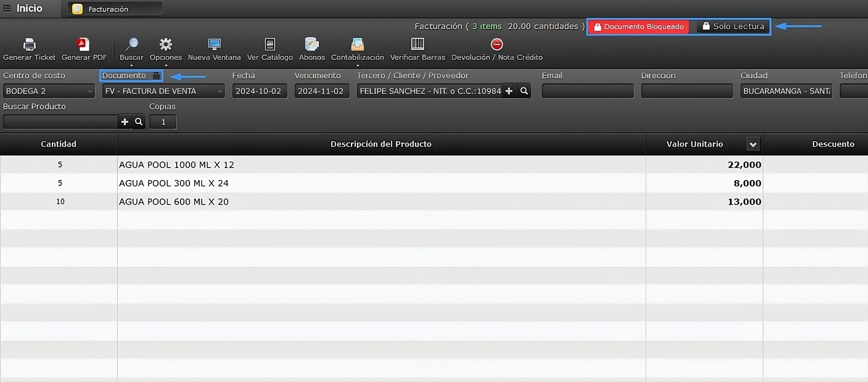This screenshot has height=382, width=868.
Task: Click the Documento Bloqueado indicator
Action: (x=639, y=26)
